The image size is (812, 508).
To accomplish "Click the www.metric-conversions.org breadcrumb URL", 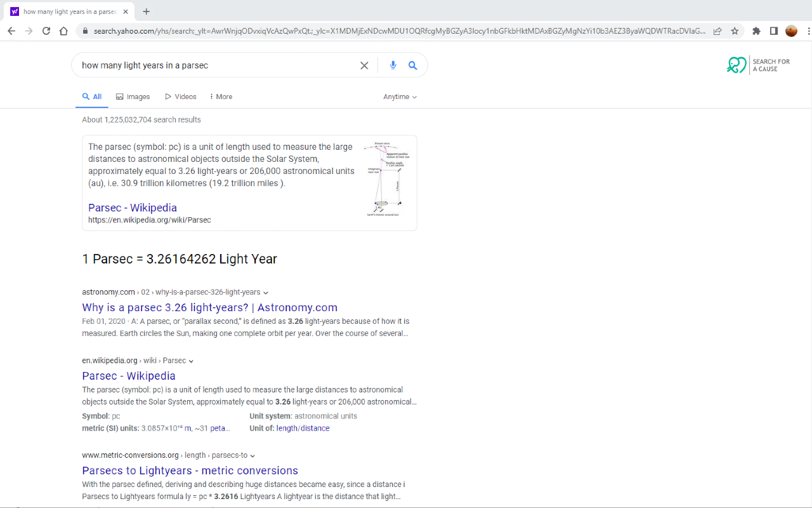I will point(164,455).
